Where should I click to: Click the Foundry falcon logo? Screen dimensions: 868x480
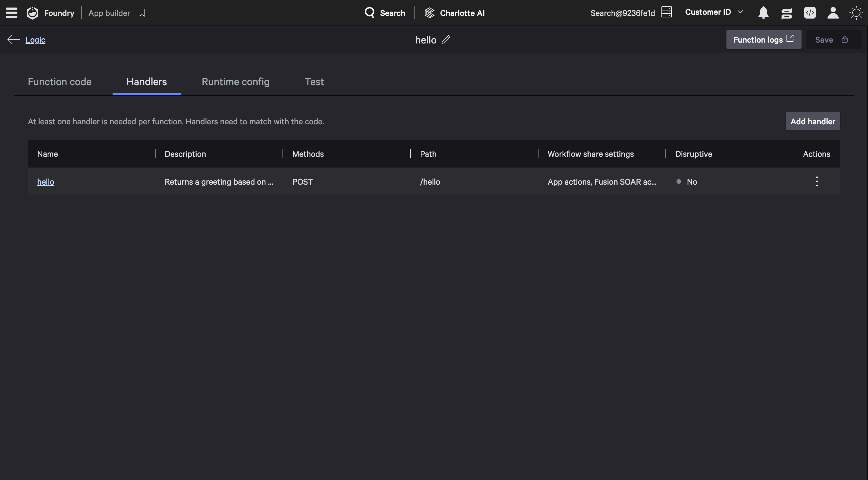pyautogui.click(x=33, y=13)
